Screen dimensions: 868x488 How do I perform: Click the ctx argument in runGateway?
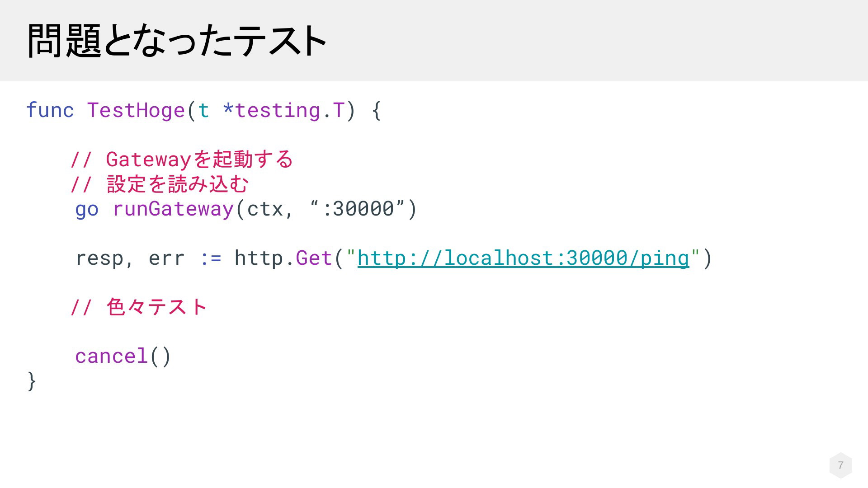(x=265, y=209)
